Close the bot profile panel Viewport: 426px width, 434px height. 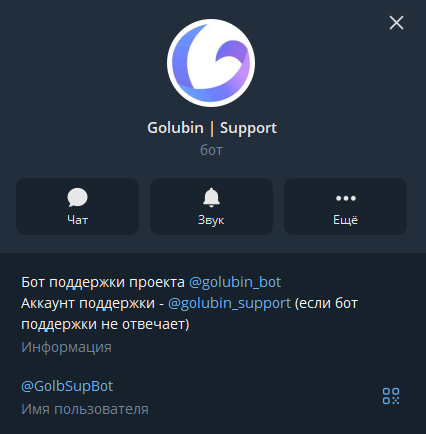(396, 23)
